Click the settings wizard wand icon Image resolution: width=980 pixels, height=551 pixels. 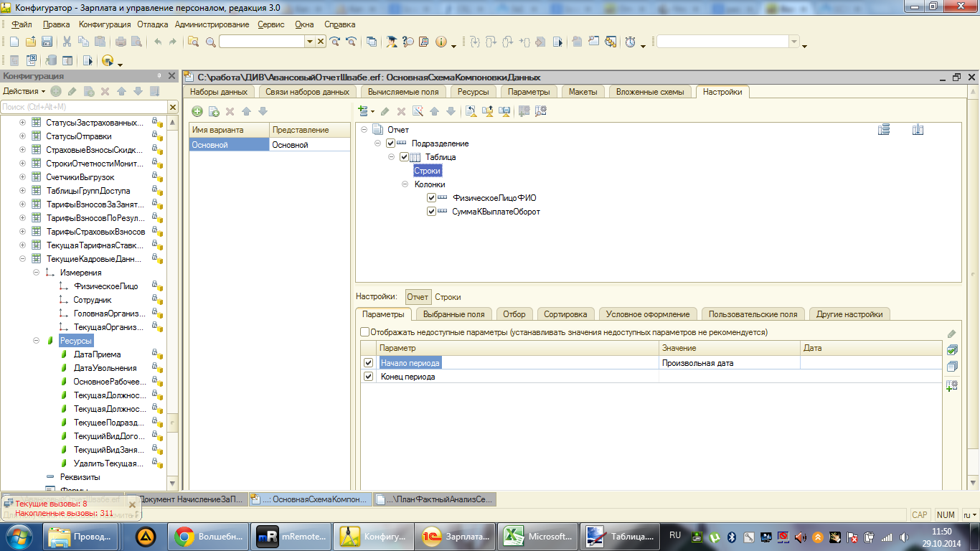(x=417, y=111)
